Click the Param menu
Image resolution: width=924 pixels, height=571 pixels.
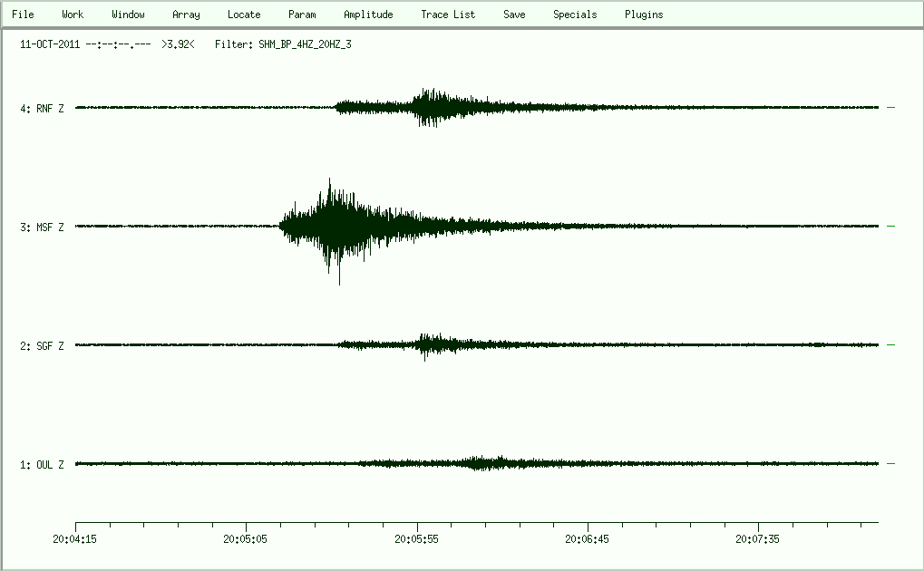[x=302, y=15]
